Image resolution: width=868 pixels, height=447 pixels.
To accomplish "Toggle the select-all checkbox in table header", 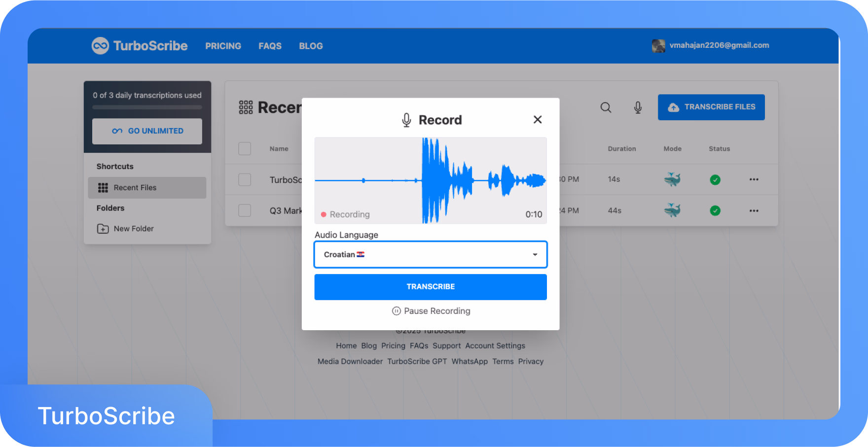I will tap(245, 148).
